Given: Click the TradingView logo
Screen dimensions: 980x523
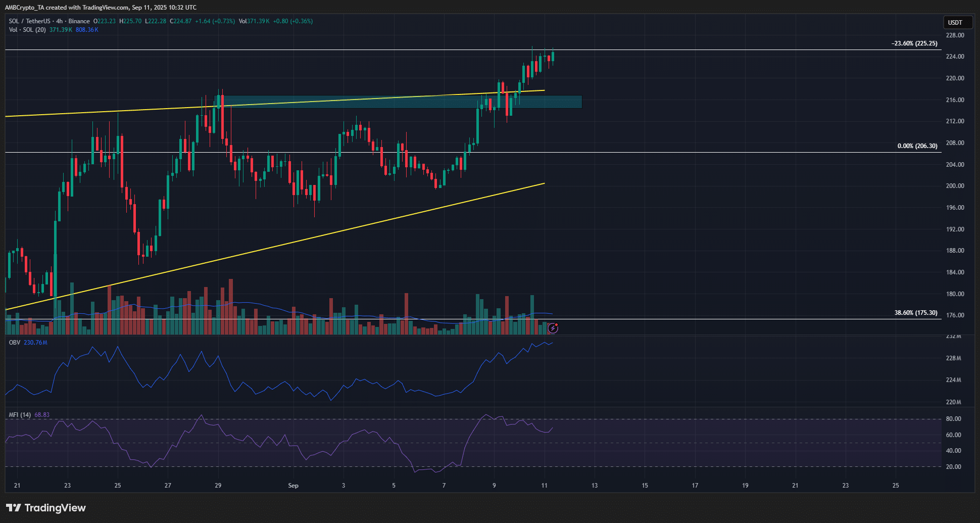Looking at the screenshot, I should click(46, 508).
